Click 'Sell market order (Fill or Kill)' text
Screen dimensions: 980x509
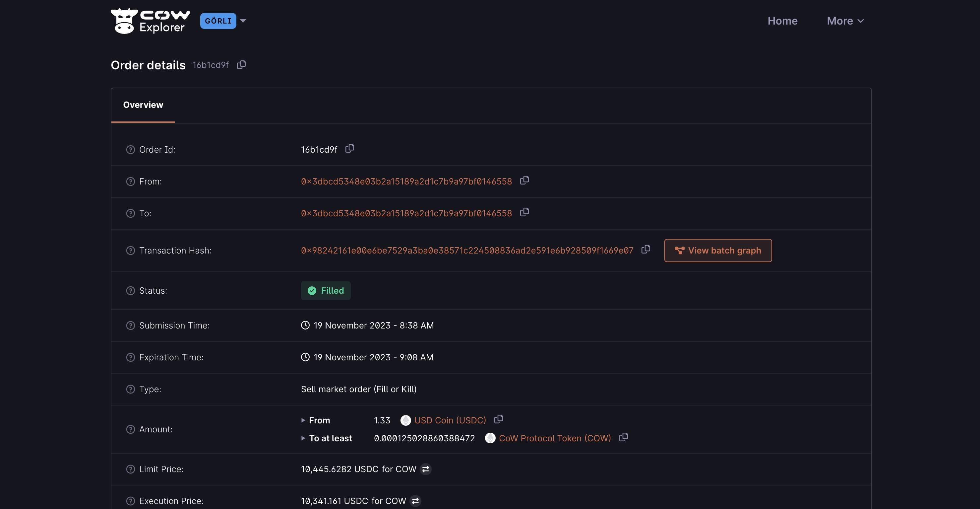[x=359, y=389]
